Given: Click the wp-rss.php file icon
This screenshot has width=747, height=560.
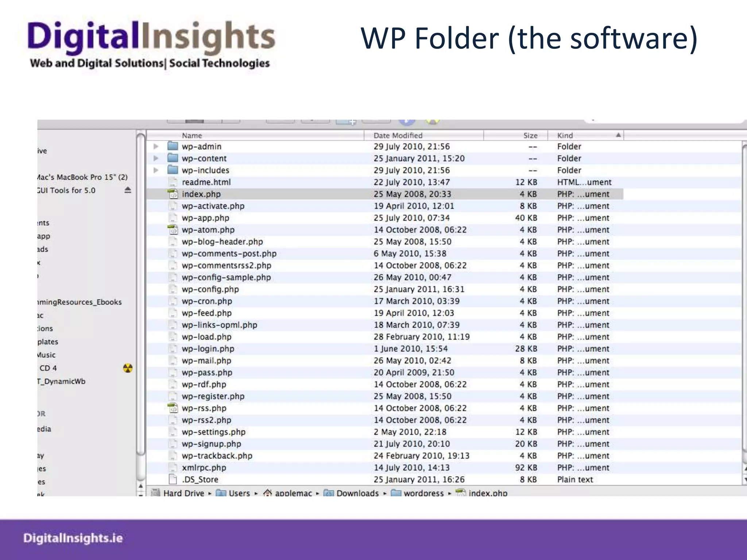Looking at the screenshot, I should click(x=173, y=408).
